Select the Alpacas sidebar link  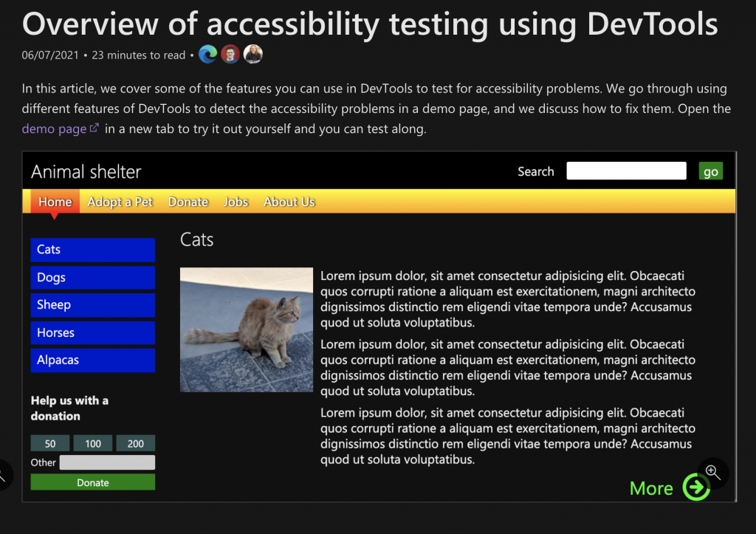pos(93,360)
